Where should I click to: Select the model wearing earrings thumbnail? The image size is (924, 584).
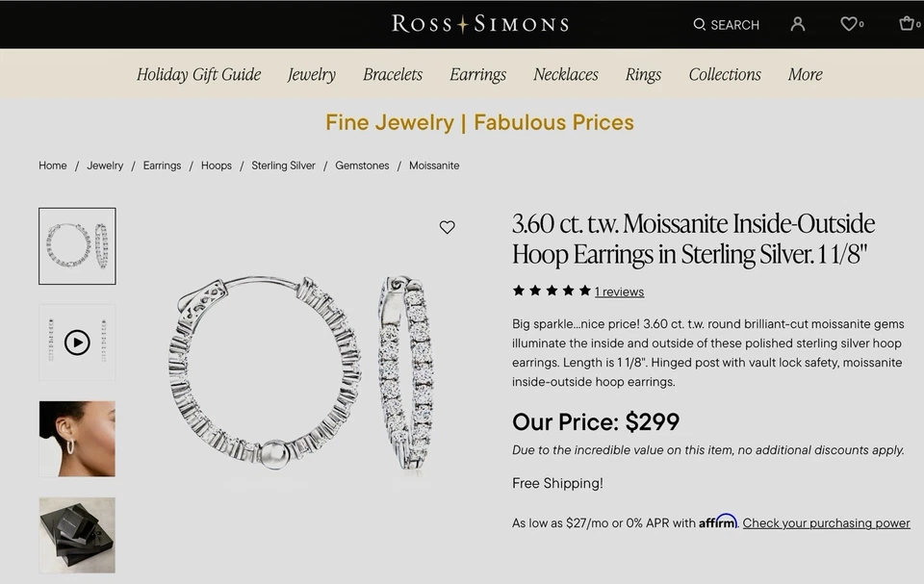(77, 439)
